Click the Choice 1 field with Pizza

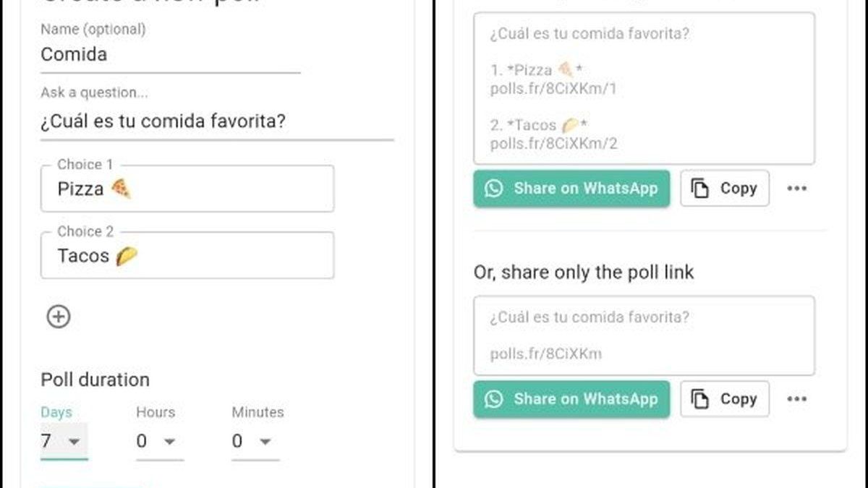tap(187, 189)
